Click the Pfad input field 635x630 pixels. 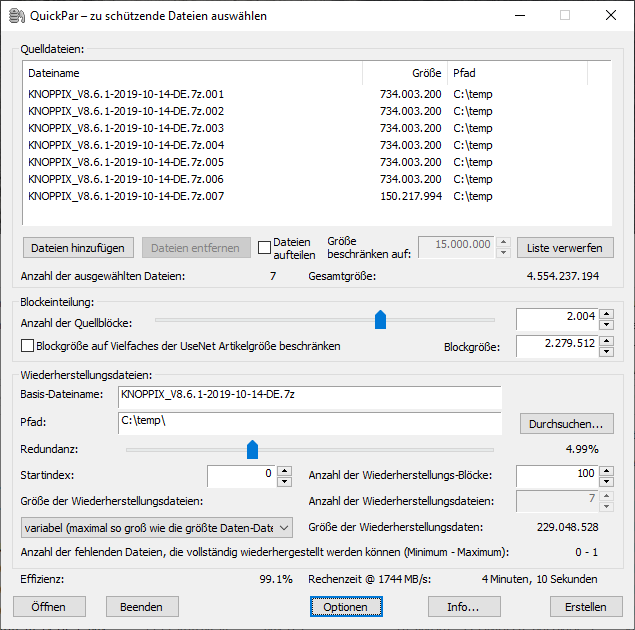310,424
